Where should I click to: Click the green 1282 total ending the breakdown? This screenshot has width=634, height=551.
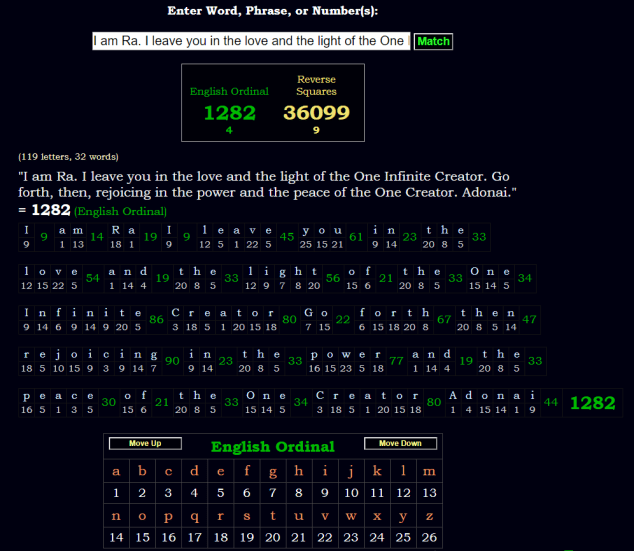[592, 403]
